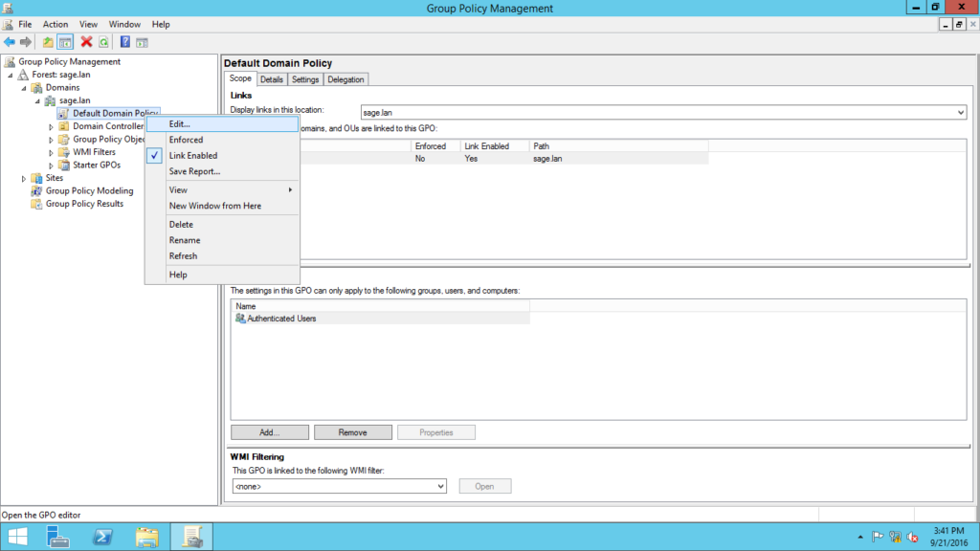Viewport: 980px width, 551px height.
Task: Click the Enforced column header
Action: (x=436, y=146)
